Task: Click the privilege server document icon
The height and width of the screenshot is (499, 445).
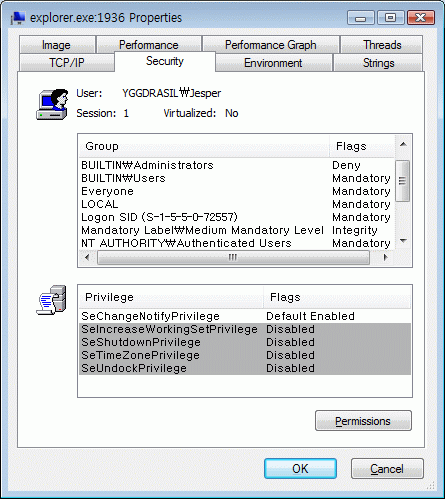Action: click(51, 300)
